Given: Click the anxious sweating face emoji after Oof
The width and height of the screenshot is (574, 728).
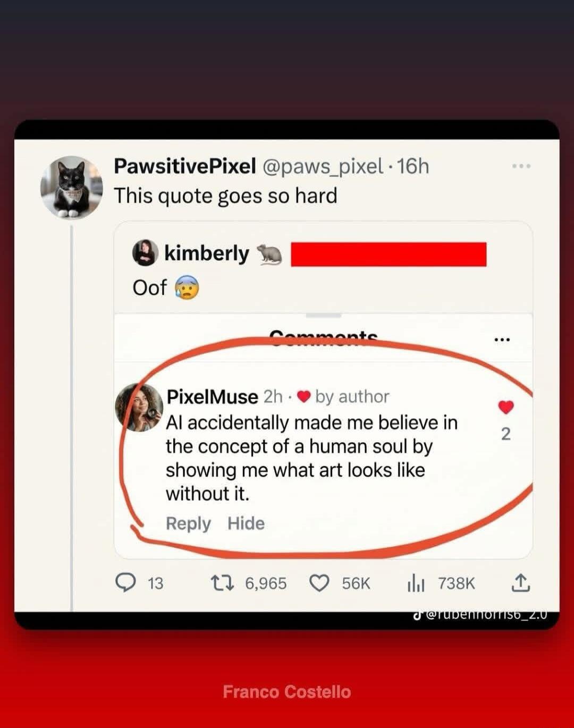Looking at the screenshot, I should click(187, 287).
